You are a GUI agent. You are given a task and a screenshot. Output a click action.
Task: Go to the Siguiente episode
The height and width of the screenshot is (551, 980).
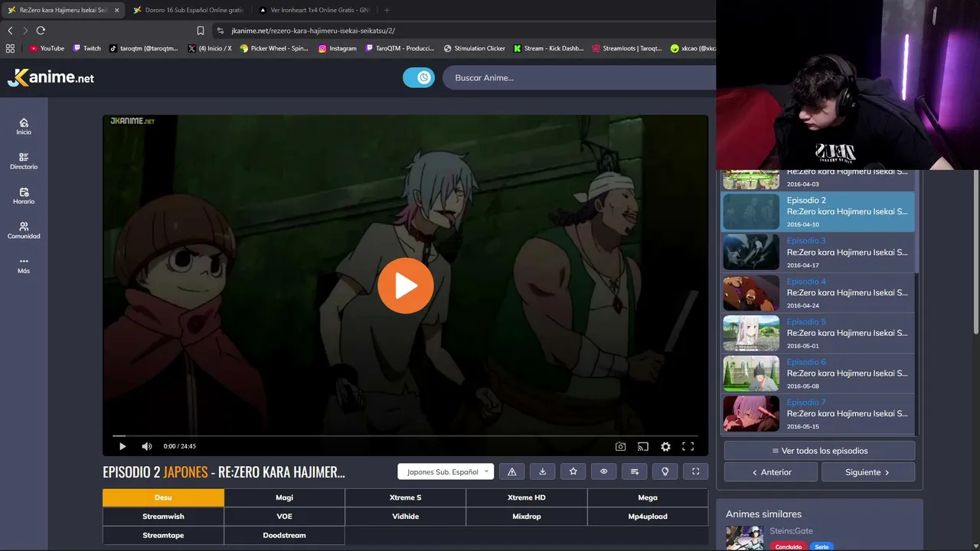[867, 472]
